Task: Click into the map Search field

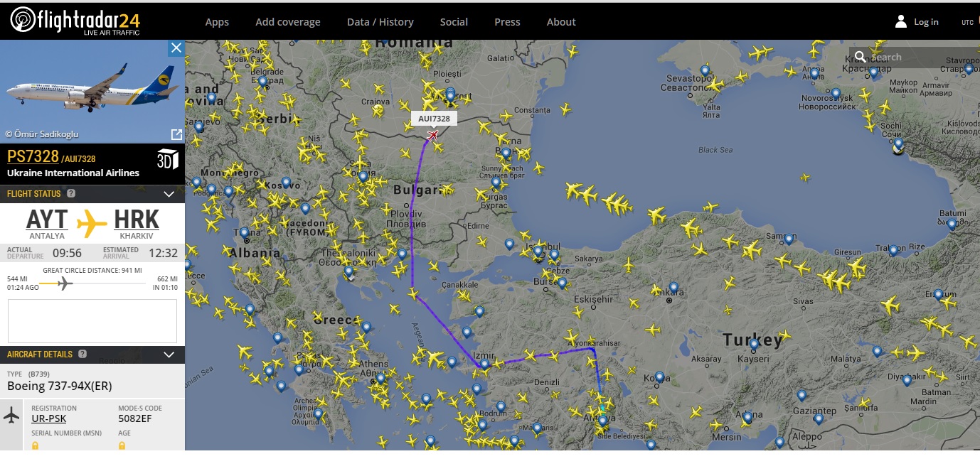Action: (x=917, y=57)
